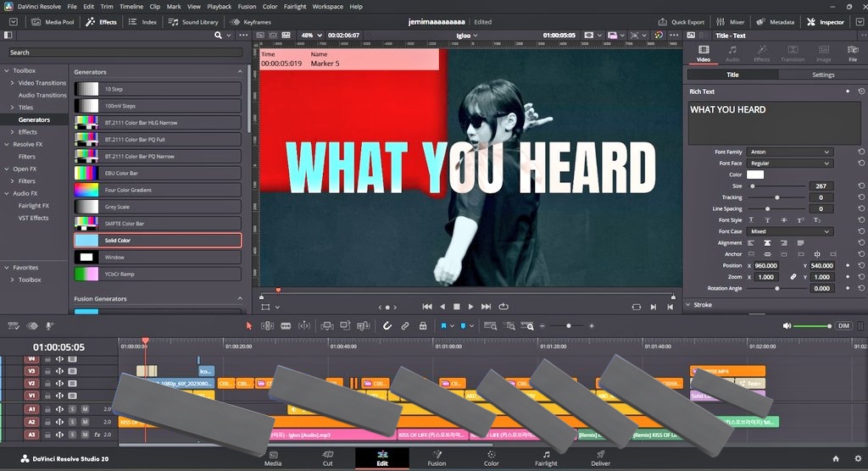This screenshot has height=471, width=868.
Task: Play reverse in the viewer
Action: 442,307
